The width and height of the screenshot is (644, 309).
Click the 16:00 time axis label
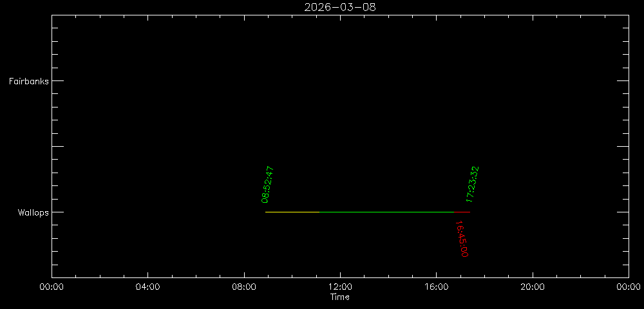(436, 287)
